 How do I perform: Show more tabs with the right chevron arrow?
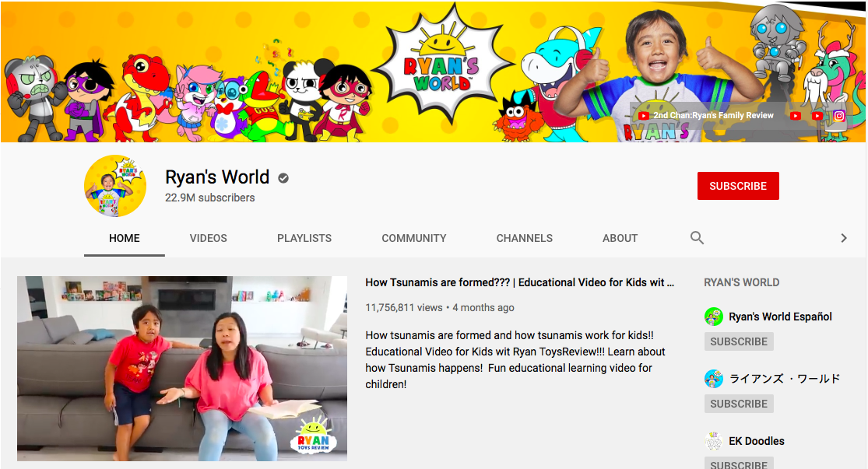click(844, 238)
